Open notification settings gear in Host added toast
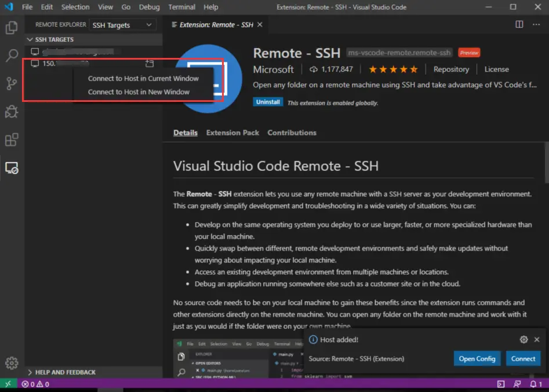The width and height of the screenshot is (549, 392). (x=523, y=339)
